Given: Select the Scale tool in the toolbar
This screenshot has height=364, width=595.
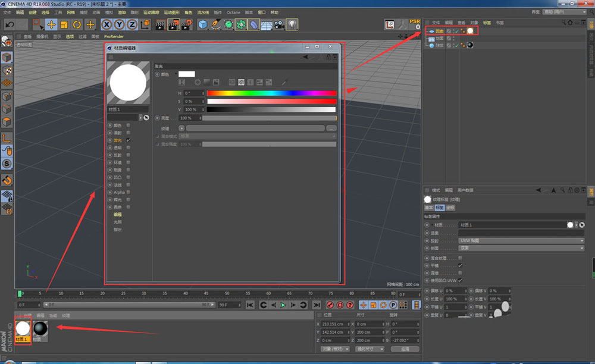Looking at the screenshot, I should 64,24.
